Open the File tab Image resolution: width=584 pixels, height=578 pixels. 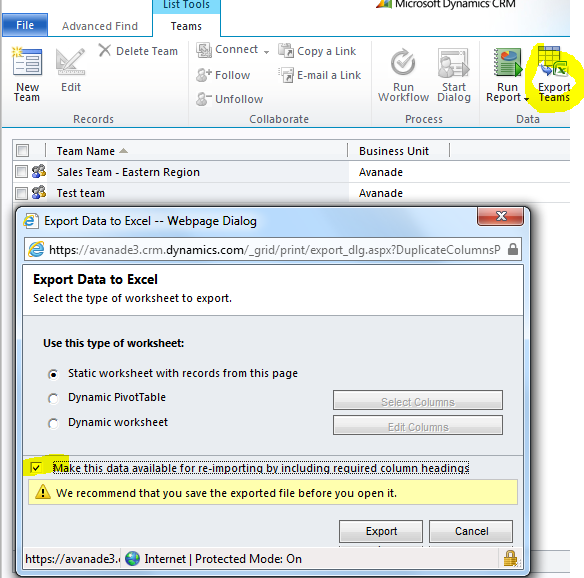coord(25,25)
